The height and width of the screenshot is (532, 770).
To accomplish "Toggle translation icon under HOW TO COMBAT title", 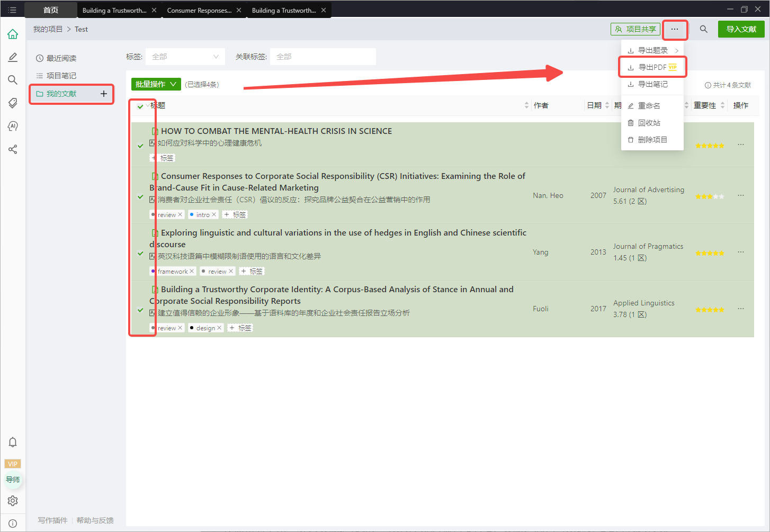I will coord(153,143).
